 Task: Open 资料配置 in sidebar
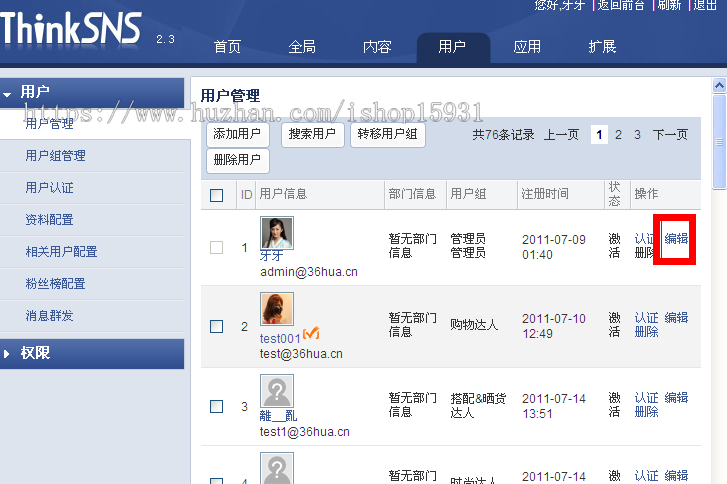click(x=49, y=220)
